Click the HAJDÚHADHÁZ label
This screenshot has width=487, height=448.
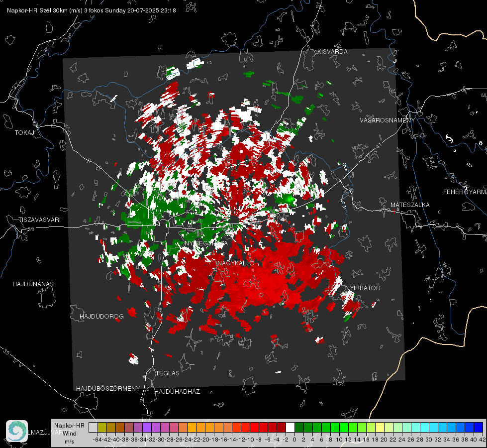pyautogui.click(x=178, y=392)
